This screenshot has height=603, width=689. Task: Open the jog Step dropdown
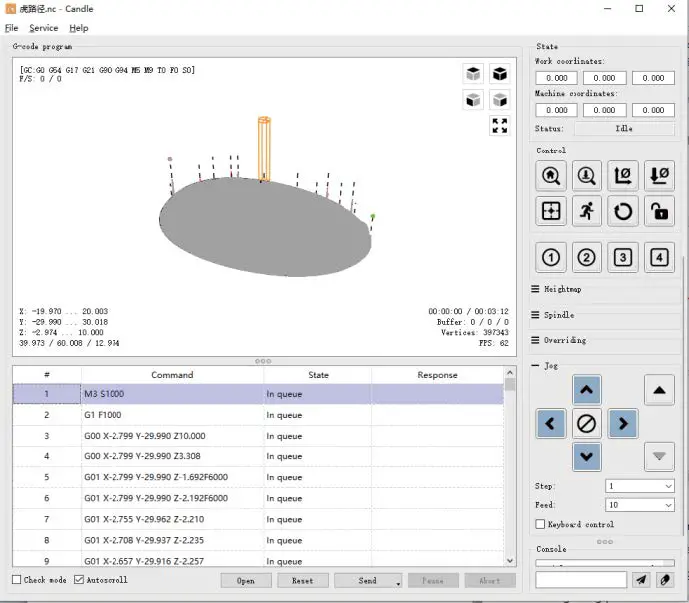click(x=640, y=486)
